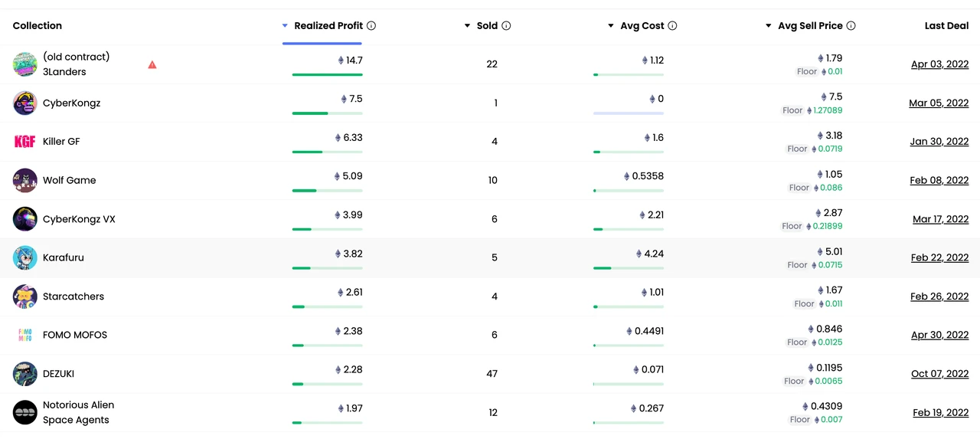980x439 pixels.
Task: Click the Last Deal column header
Action: (946, 26)
